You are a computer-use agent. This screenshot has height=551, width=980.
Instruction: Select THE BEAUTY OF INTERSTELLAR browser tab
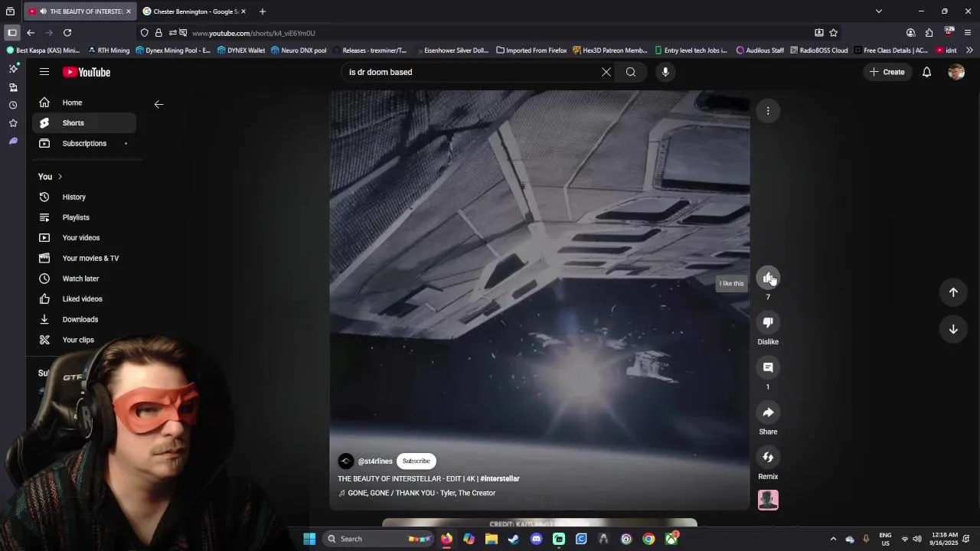click(x=80, y=11)
